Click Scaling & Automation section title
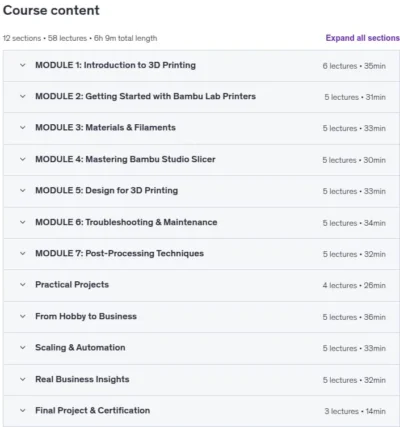Image resolution: width=400 pixels, height=427 pixels. click(x=80, y=347)
